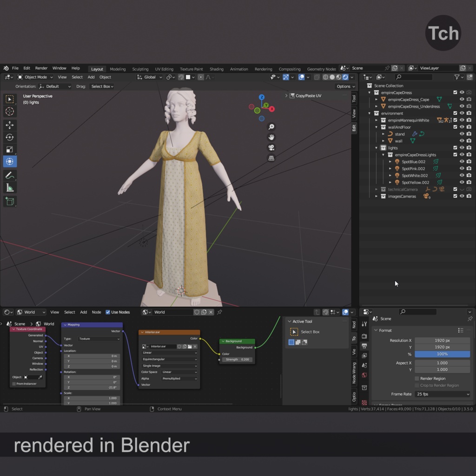Activate the Annotate tool

click(10, 174)
